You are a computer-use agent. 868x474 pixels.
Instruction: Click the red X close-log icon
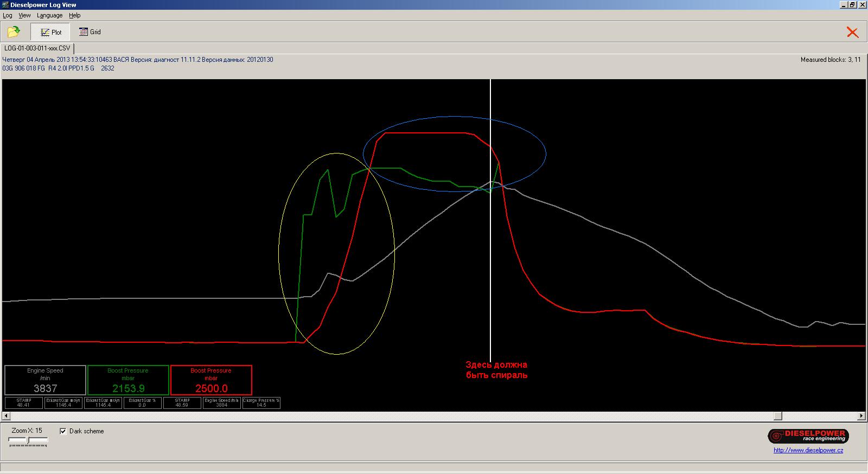click(852, 33)
